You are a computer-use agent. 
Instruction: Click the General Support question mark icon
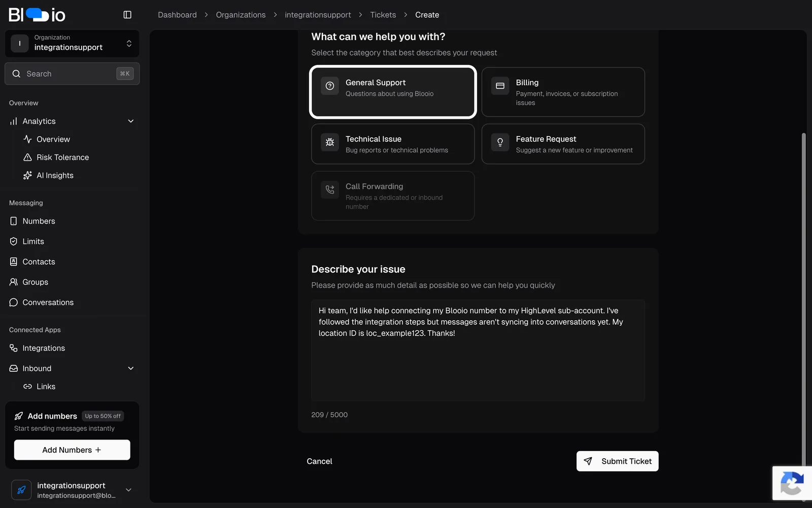click(x=330, y=86)
